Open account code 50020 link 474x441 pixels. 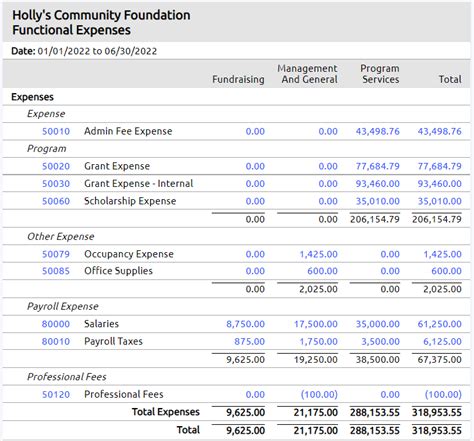(56, 166)
